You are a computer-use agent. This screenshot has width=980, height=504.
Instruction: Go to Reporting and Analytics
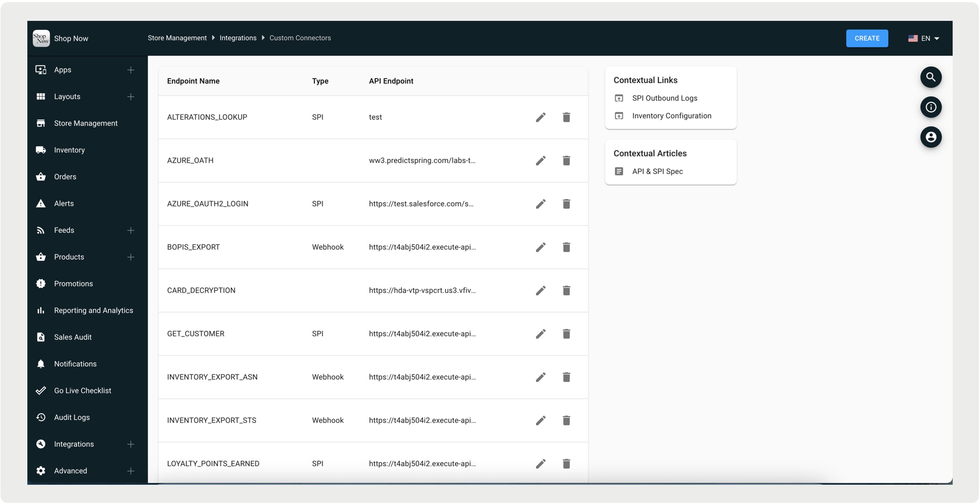93,311
